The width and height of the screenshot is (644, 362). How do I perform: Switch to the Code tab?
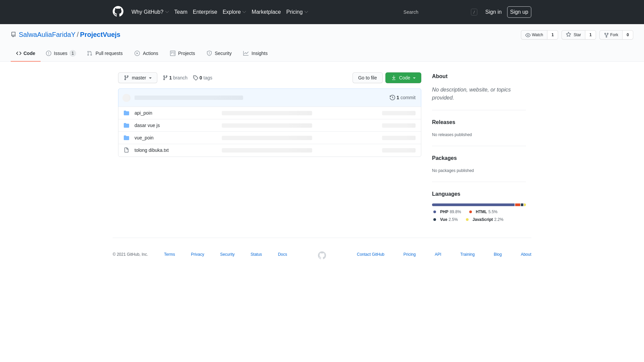click(x=25, y=53)
